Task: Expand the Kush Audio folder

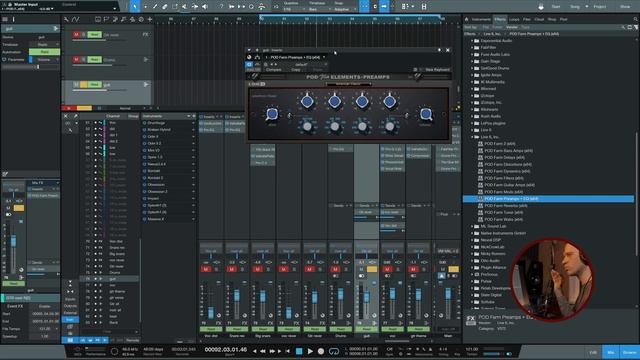Action: click(472, 116)
